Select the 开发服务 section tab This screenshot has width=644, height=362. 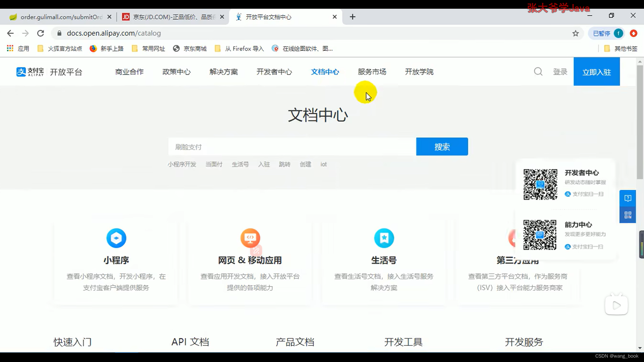pos(524,342)
